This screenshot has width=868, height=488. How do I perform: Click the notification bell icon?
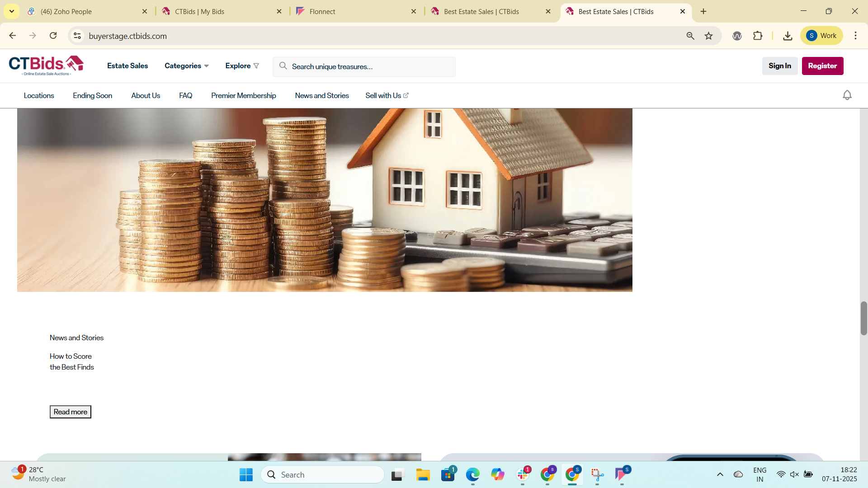coord(847,95)
